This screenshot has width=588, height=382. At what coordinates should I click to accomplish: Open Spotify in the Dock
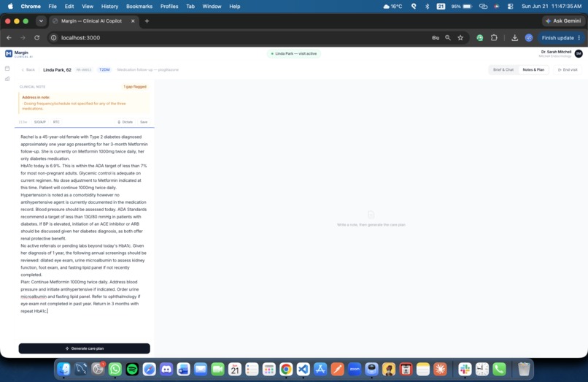pyautogui.click(x=132, y=370)
